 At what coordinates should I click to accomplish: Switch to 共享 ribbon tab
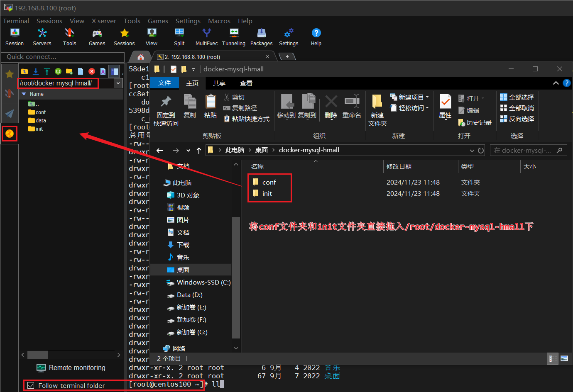click(219, 83)
